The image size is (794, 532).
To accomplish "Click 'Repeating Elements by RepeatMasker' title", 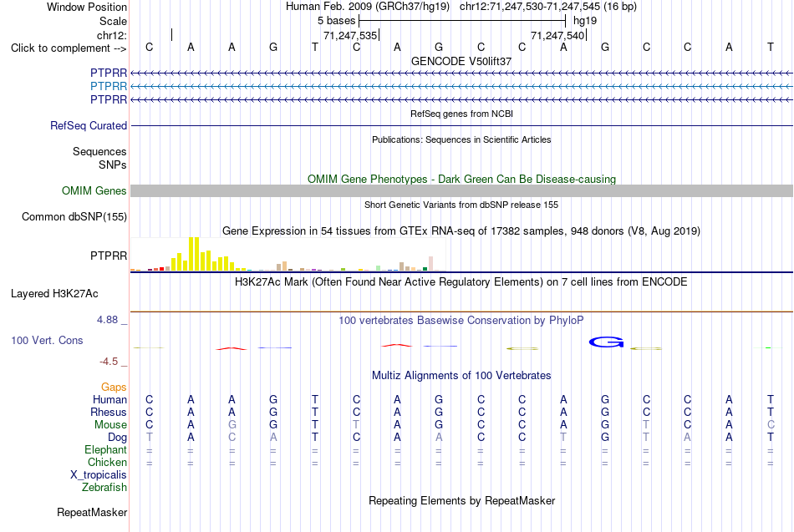I will pos(461,500).
